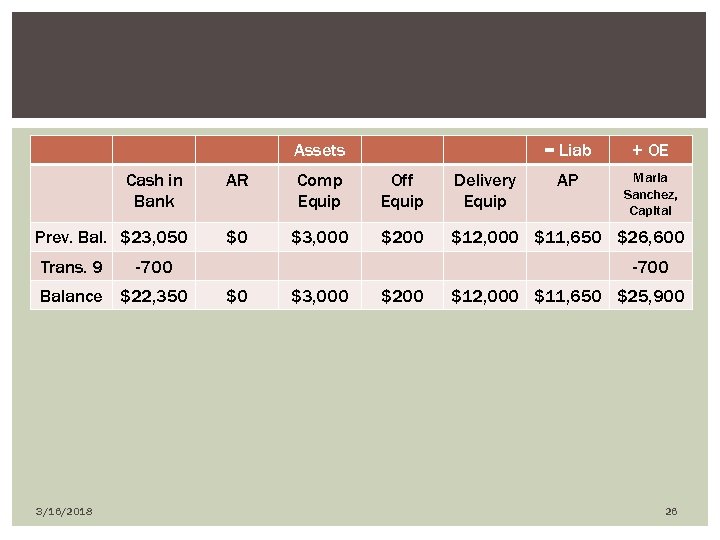This screenshot has width=720, height=540.
Task: Click the Prev. Bal. row label
Action: [x=74, y=237]
